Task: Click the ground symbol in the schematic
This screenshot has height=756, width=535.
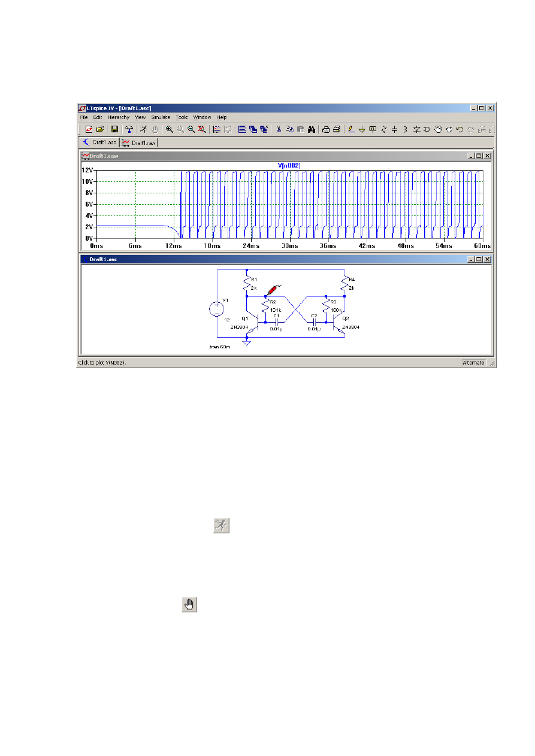Action: click(x=246, y=342)
